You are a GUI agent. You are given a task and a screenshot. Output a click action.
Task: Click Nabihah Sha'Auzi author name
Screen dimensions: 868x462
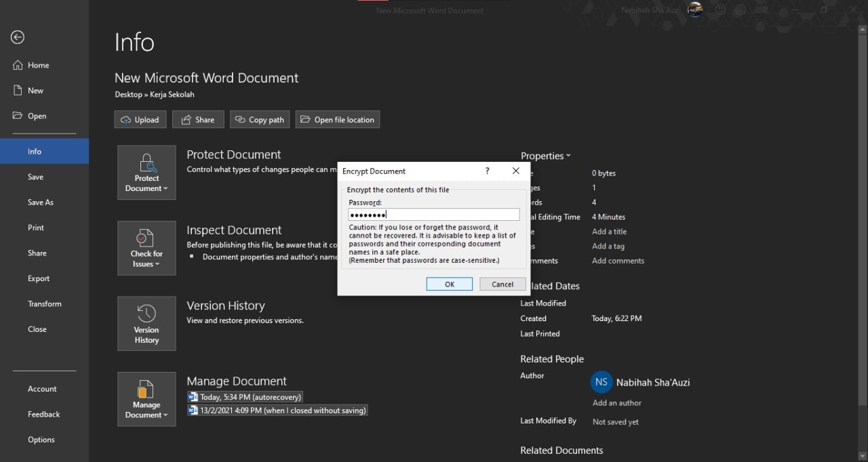click(x=653, y=383)
